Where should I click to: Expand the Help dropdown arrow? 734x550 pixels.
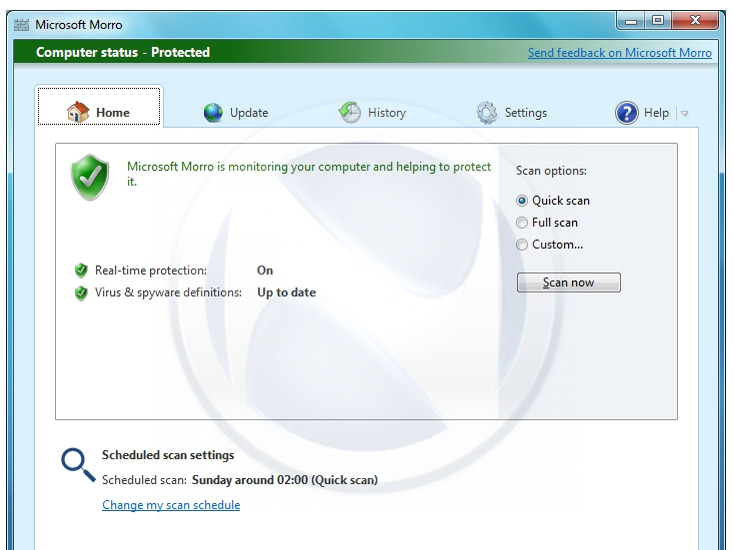[684, 113]
